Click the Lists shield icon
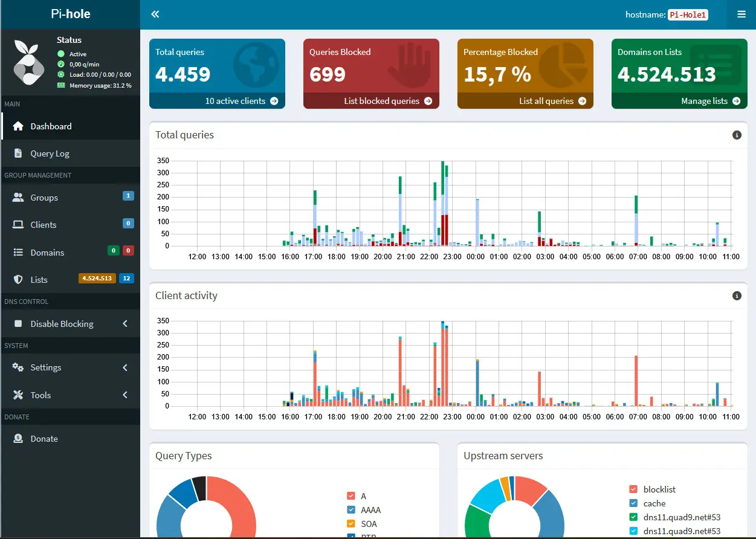This screenshot has width=756, height=539. point(18,280)
